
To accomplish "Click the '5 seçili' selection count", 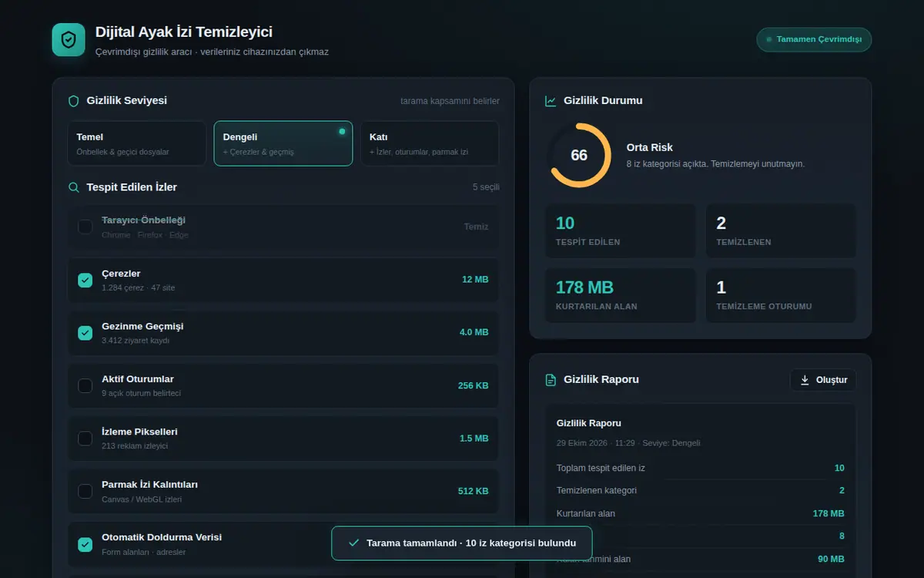I will click(486, 187).
